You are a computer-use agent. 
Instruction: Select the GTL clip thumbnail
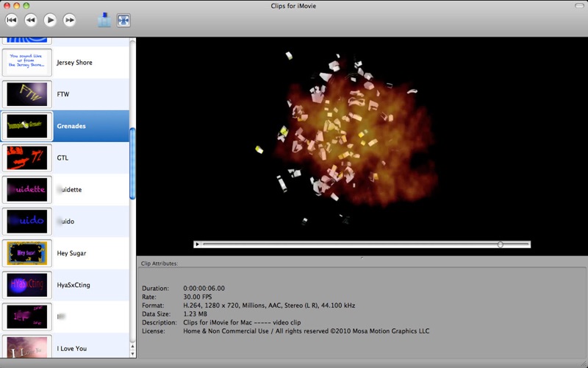click(x=26, y=158)
